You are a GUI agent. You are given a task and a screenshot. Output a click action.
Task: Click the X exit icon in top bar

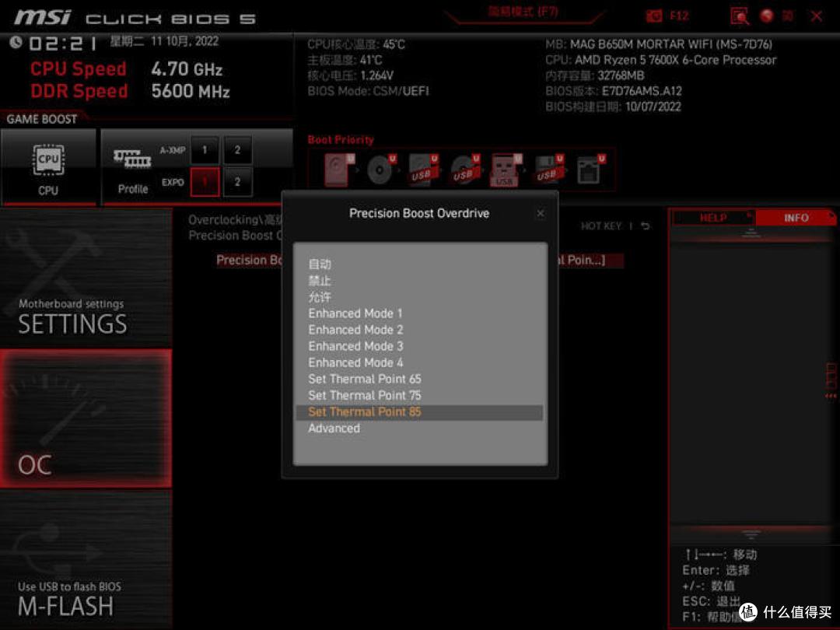(x=817, y=16)
